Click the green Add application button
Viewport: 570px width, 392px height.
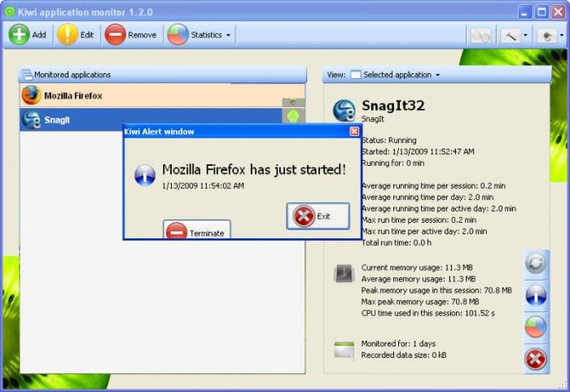[28, 35]
